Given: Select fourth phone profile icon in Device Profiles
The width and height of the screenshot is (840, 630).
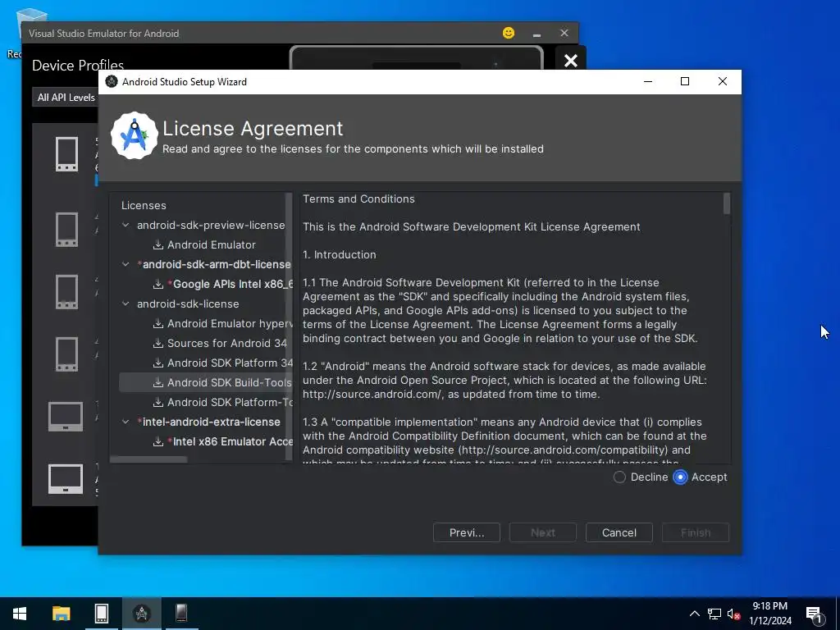Looking at the screenshot, I should click(x=67, y=354).
